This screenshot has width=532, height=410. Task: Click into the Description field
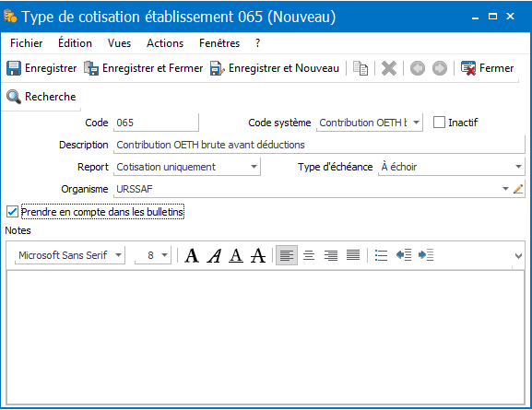[319, 145]
